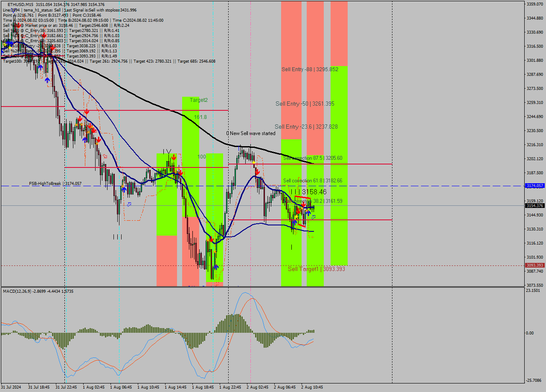This screenshot has height=392, width=546.
Task: Click the 'Sell Target1 | 3093.393' label
Action: point(317,269)
